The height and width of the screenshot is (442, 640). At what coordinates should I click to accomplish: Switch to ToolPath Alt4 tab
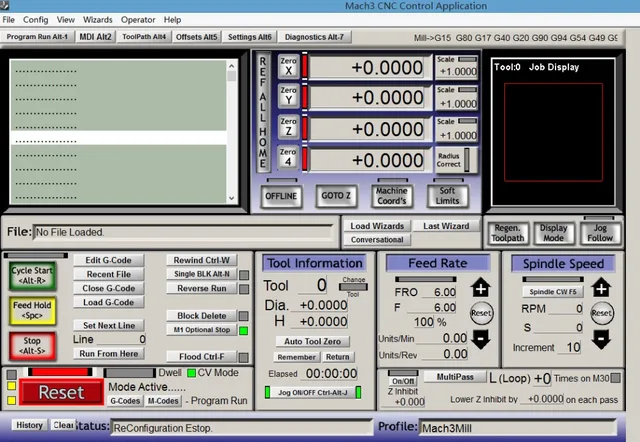coord(144,37)
